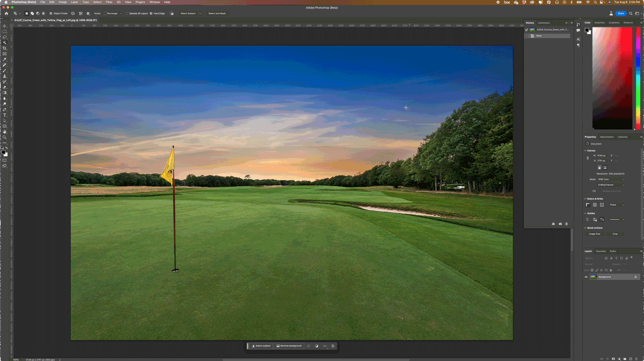The height and width of the screenshot is (361, 644).
Task: Open the Filter menu
Action: click(x=109, y=2)
